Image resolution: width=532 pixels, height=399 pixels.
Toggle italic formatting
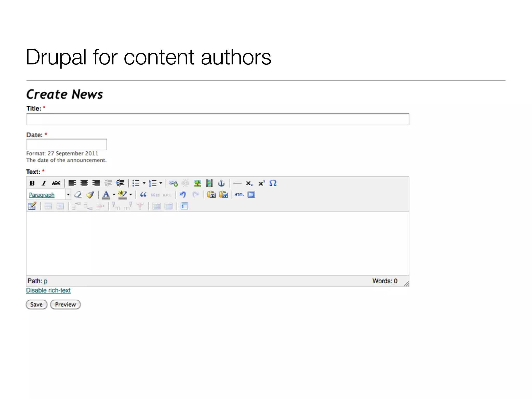44,183
